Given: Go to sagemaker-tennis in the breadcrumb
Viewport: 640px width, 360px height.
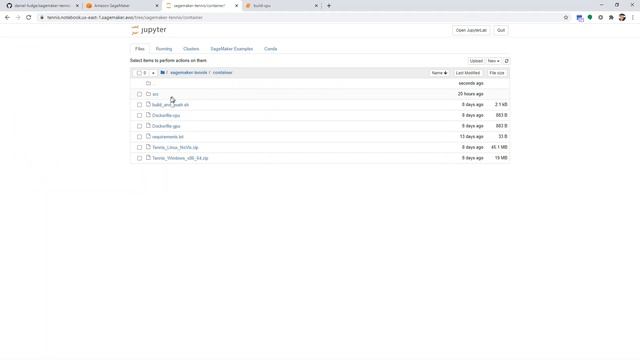Looking at the screenshot, I should point(189,73).
